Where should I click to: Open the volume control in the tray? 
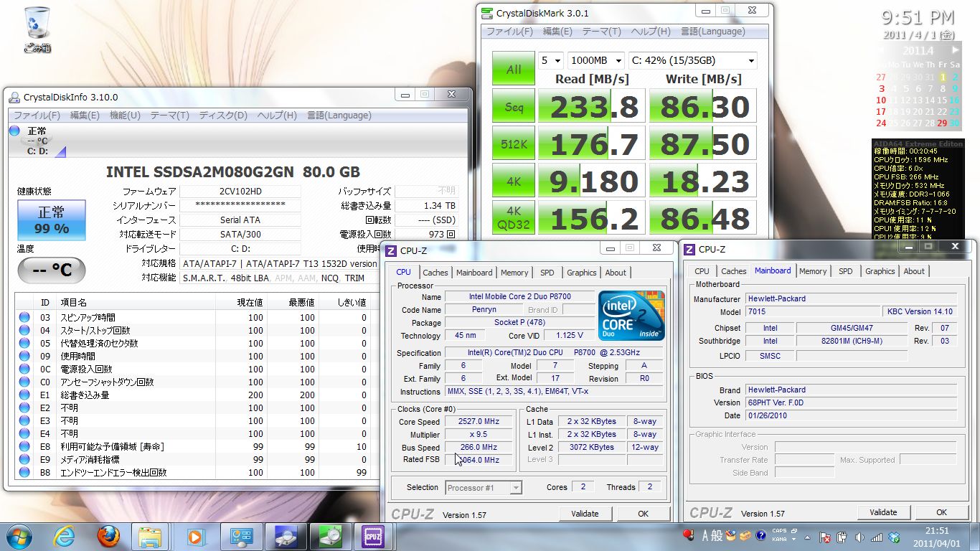tap(859, 537)
